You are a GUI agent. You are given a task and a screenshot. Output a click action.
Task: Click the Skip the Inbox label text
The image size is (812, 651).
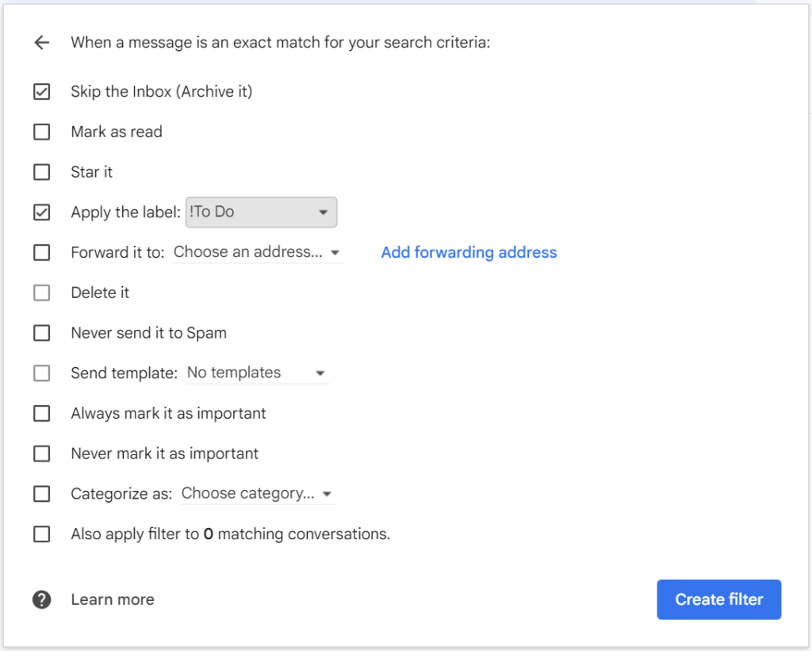(x=162, y=92)
